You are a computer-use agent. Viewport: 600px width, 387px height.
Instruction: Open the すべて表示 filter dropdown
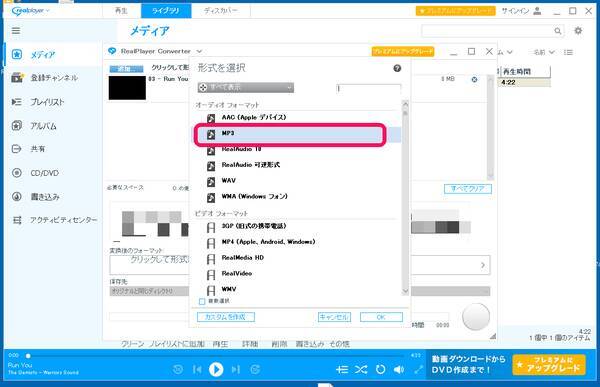pyautogui.click(x=246, y=87)
